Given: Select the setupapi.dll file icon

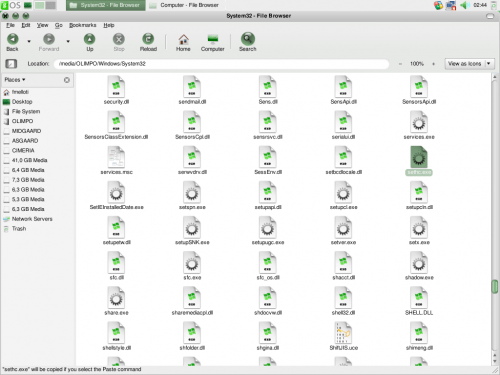Looking at the screenshot, I should 268,192.
